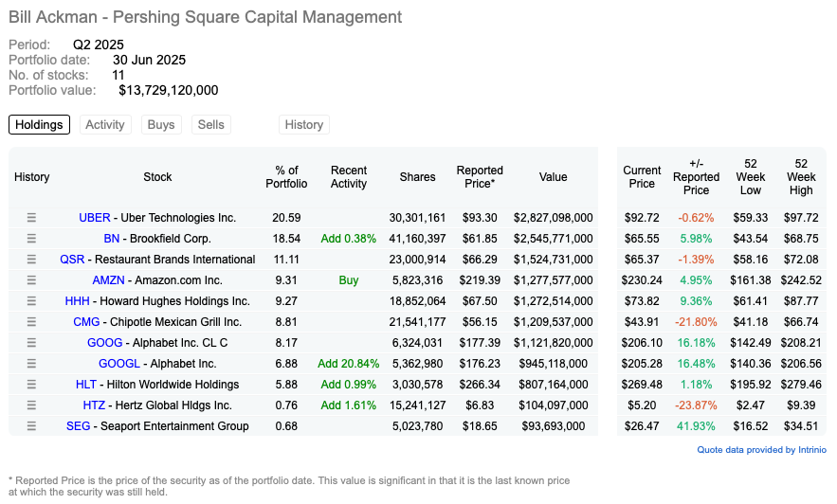This screenshot has height=504, width=837.
Task: Click current price '$230.24' for Amazon
Action: 642,280
